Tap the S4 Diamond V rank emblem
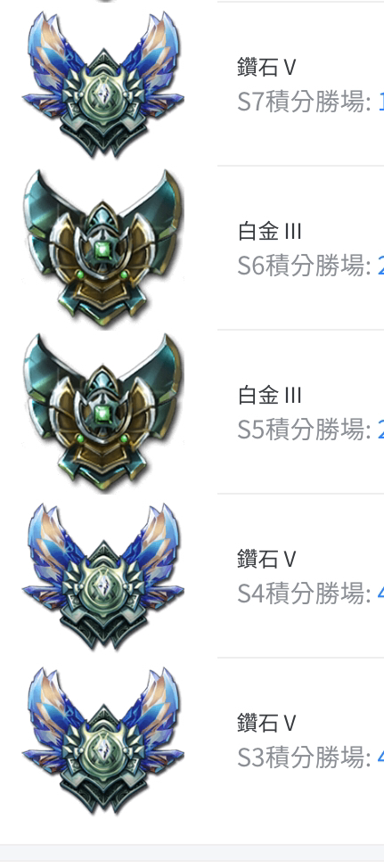This screenshot has width=384, height=868. click(x=103, y=577)
